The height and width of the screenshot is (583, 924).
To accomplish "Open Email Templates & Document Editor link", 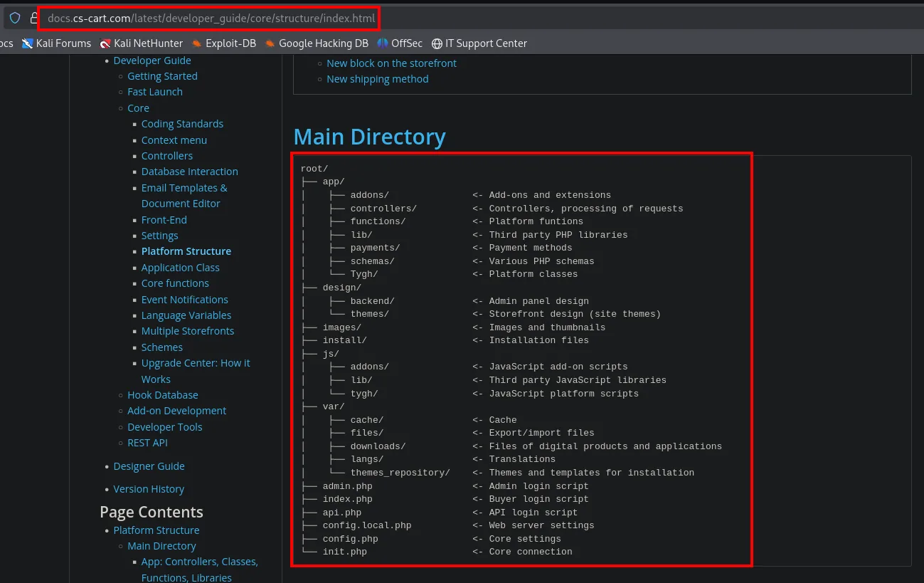I will pyautogui.click(x=184, y=196).
